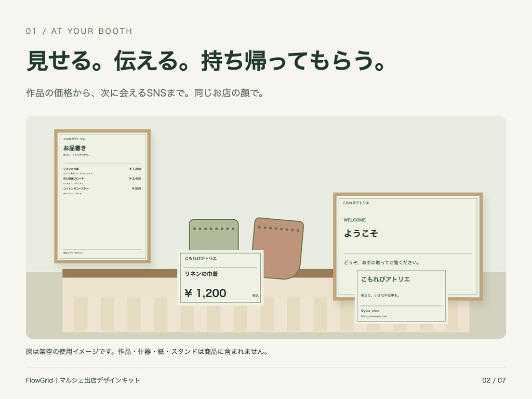Click 毎日に、小さな手仕事を。 on the shop card
Viewport: 532px width, 399px height.
pos(380,296)
